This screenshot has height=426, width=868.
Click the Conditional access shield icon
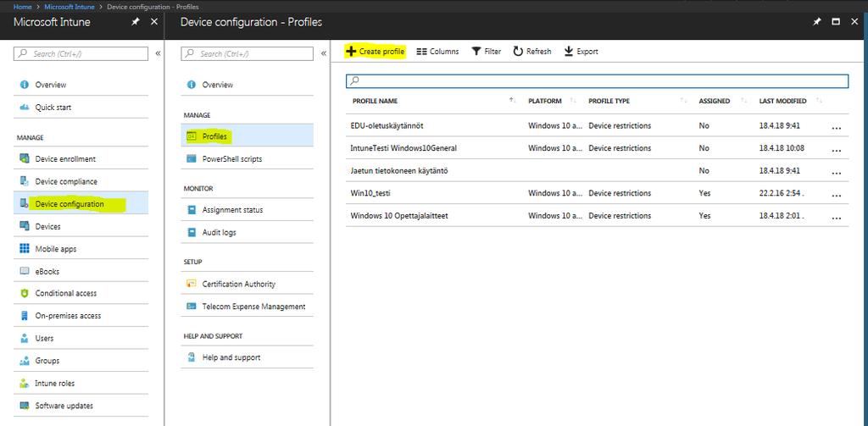(25, 293)
